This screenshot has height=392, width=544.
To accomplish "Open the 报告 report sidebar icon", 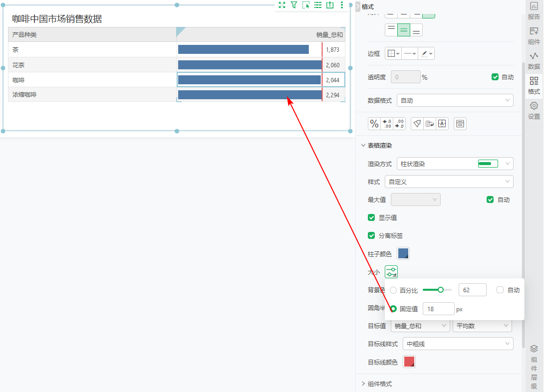I will pos(534,10).
